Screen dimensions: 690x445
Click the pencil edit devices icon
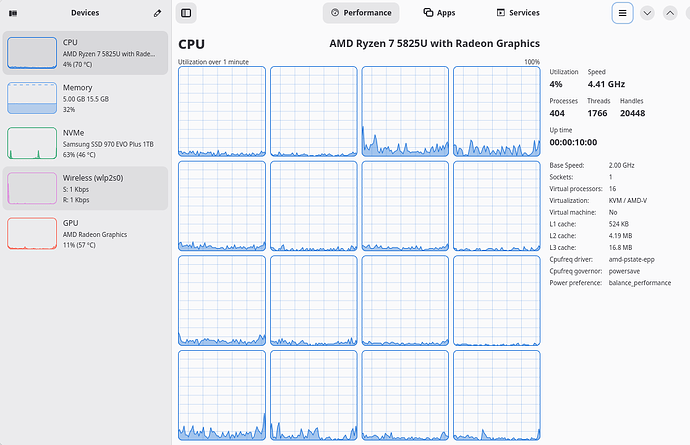click(x=157, y=13)
